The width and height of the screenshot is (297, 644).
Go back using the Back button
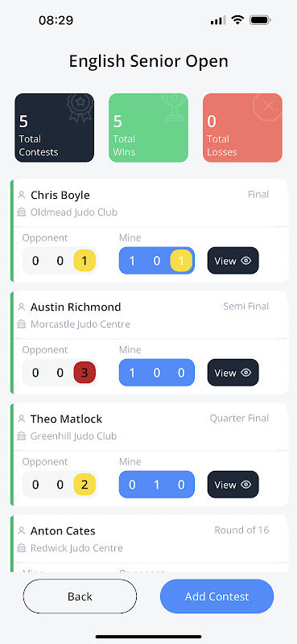click(x=80, y=596)
